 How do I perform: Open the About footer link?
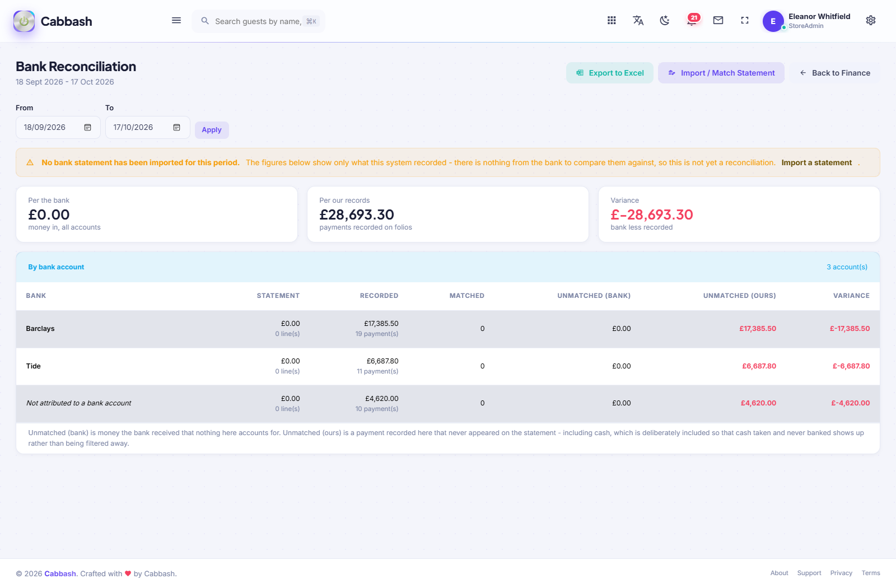779,573
